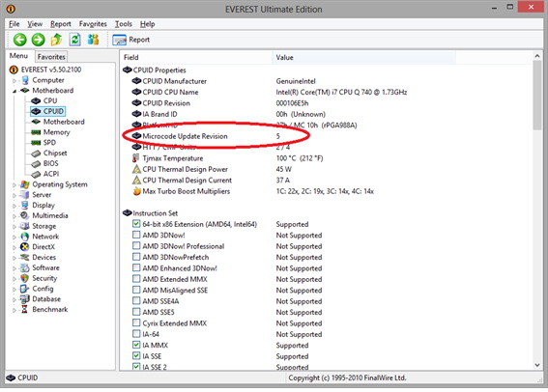Select the Display node icon
This screenshot has height=392, width=548.
pyautogui.click(x=25, y=206)
